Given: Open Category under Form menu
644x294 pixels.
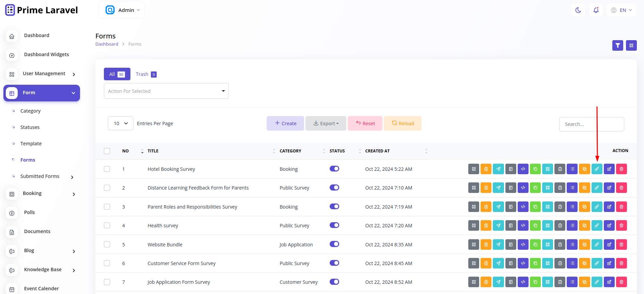Looking at the screenshot, I should click(30, 111).
